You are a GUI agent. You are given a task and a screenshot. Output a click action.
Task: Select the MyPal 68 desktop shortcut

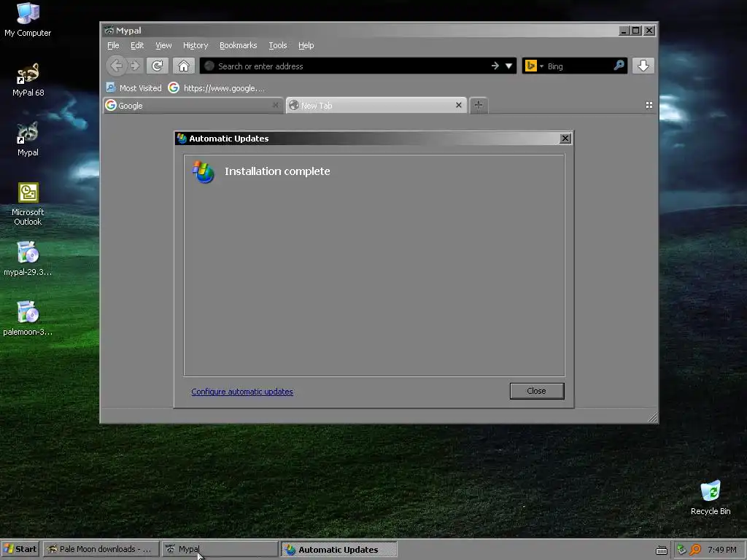(28, 79)
